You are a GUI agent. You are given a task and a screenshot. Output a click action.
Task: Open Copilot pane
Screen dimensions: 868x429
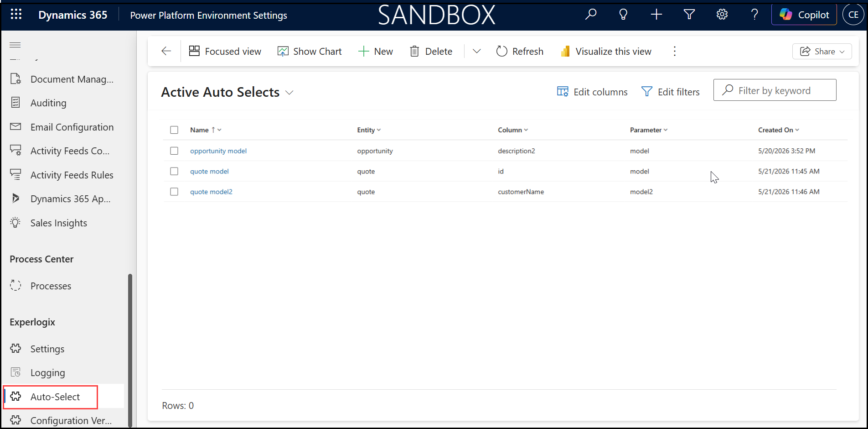coord(804,15)
